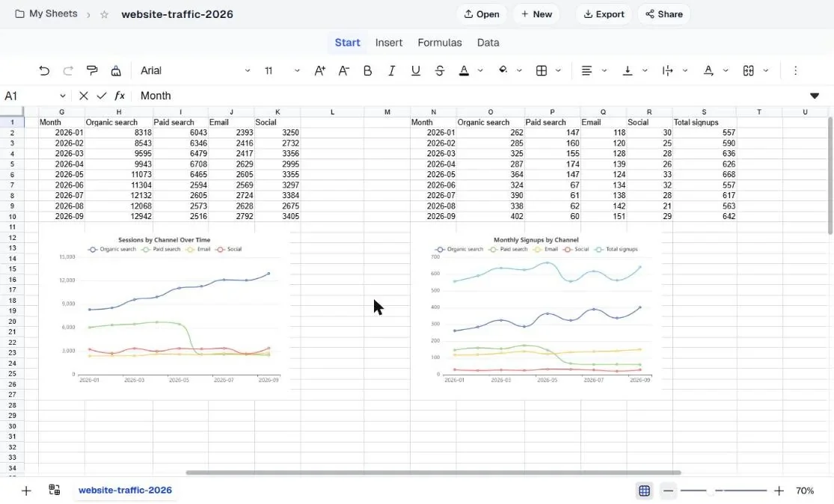Image resolution: width=834 pixels, height=504 pixels.
Task: Click the New button
Action: click(536, 14)
